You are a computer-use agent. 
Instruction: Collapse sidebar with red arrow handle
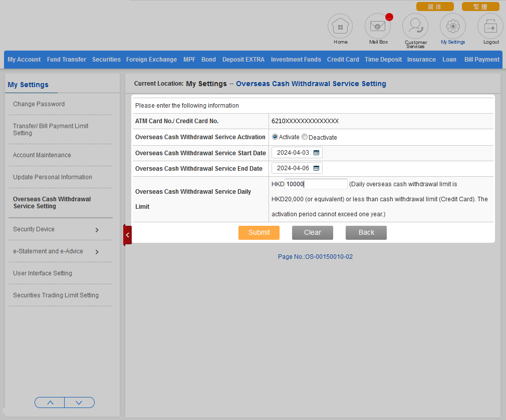[x=127, y=235]
